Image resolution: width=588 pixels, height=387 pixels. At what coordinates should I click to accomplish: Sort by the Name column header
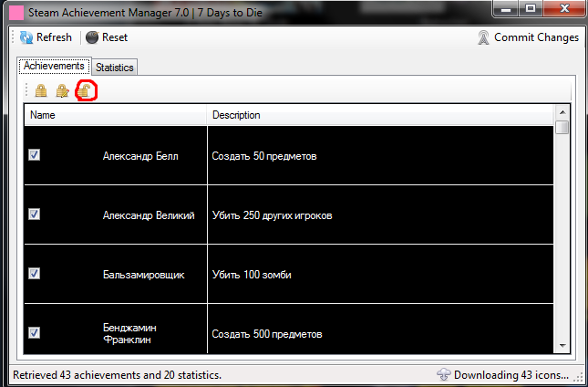pos(116,115)
